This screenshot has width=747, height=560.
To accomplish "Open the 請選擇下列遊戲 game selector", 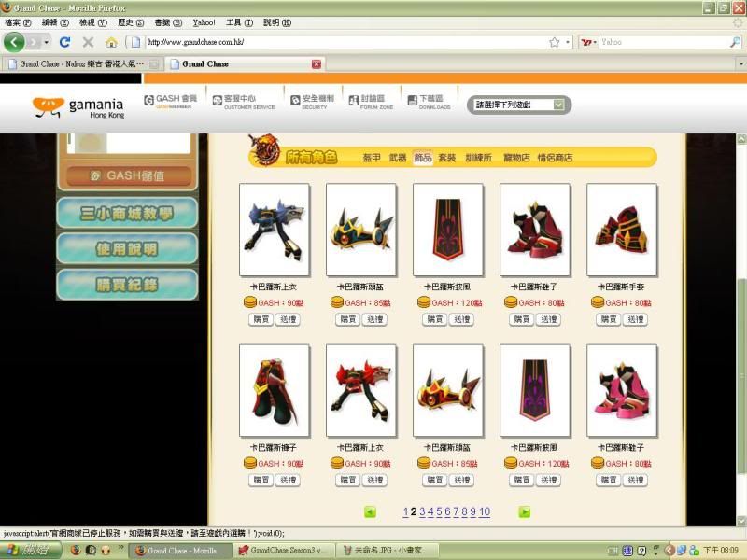I will [x=519, y=105].
